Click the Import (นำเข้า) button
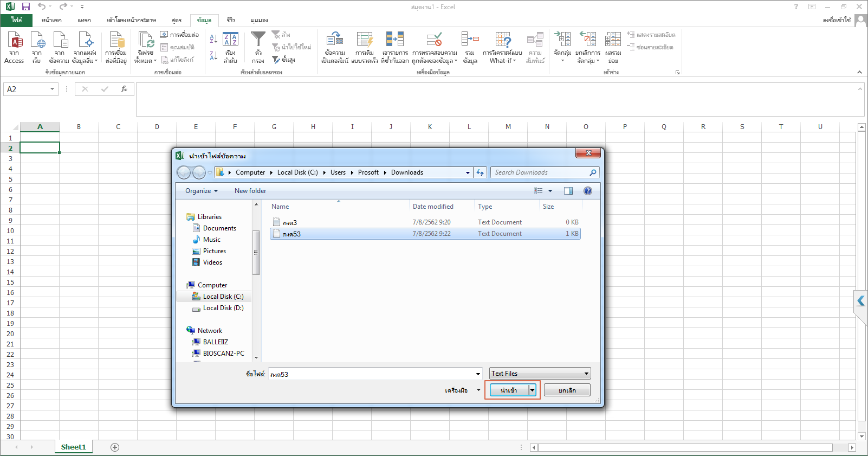The width and height of the screenshot is (868, 456). point(509,390)
